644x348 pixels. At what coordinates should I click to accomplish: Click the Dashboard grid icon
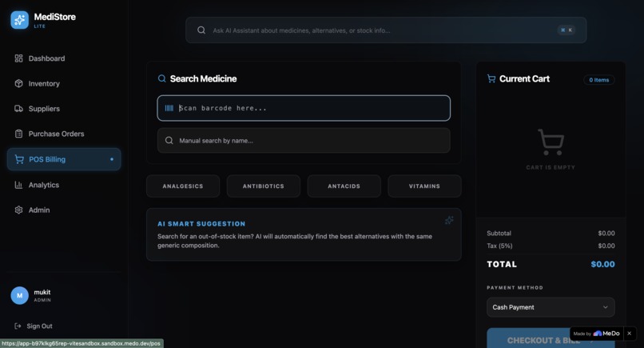tap(18, 58)
